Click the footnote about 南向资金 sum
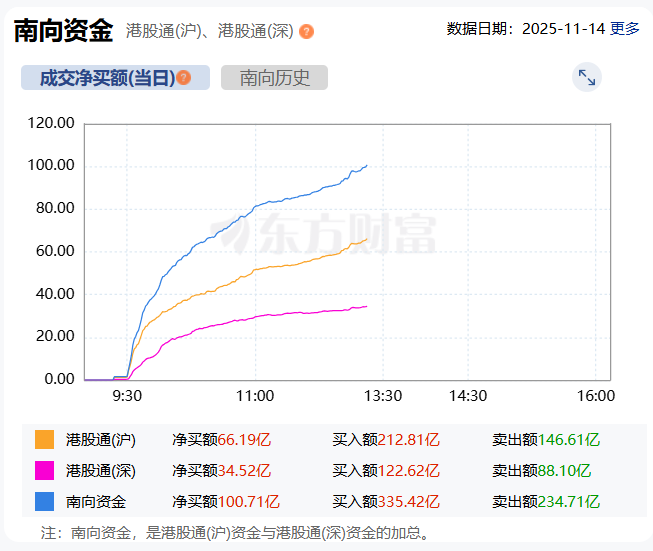 point(236,533)
